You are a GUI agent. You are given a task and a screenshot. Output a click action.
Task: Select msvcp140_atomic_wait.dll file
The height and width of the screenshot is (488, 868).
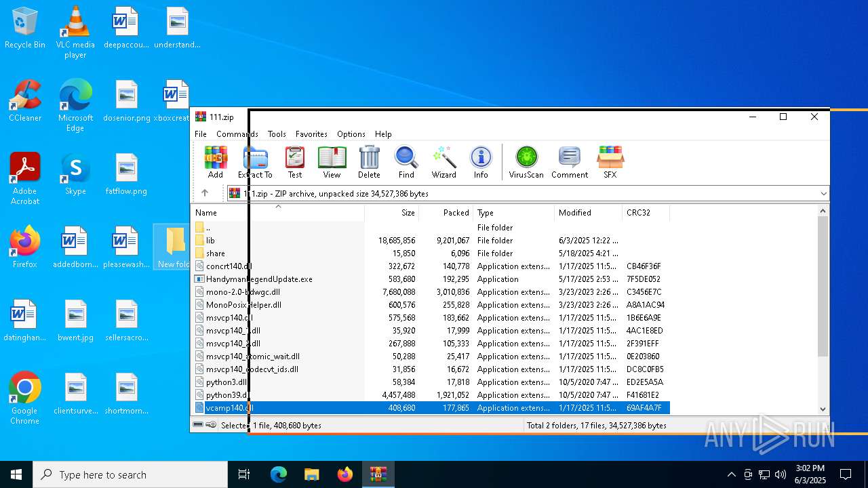pyautogui.click(x=431, y=357)
